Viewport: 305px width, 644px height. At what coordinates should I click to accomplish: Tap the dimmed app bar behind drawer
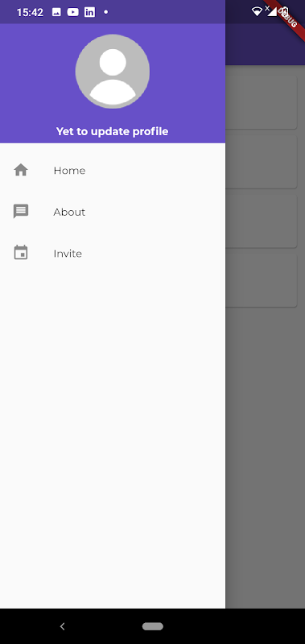click(x=266, y=44)
